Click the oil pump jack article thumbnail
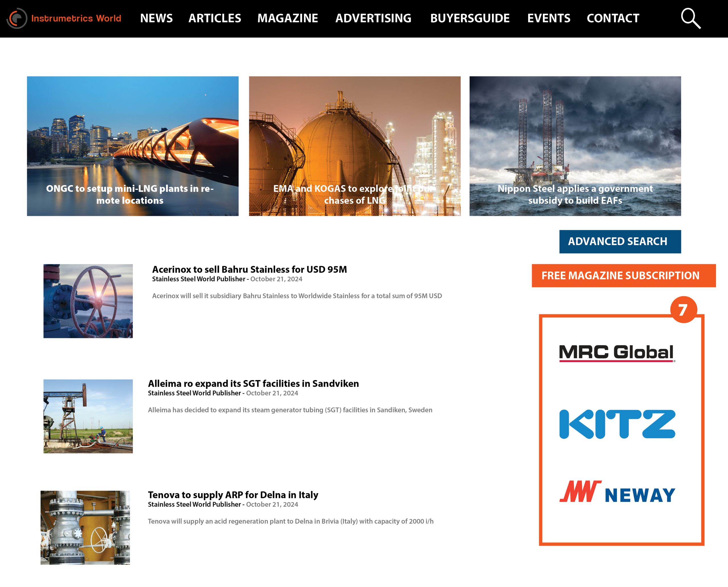 click(x=88, y=416)
